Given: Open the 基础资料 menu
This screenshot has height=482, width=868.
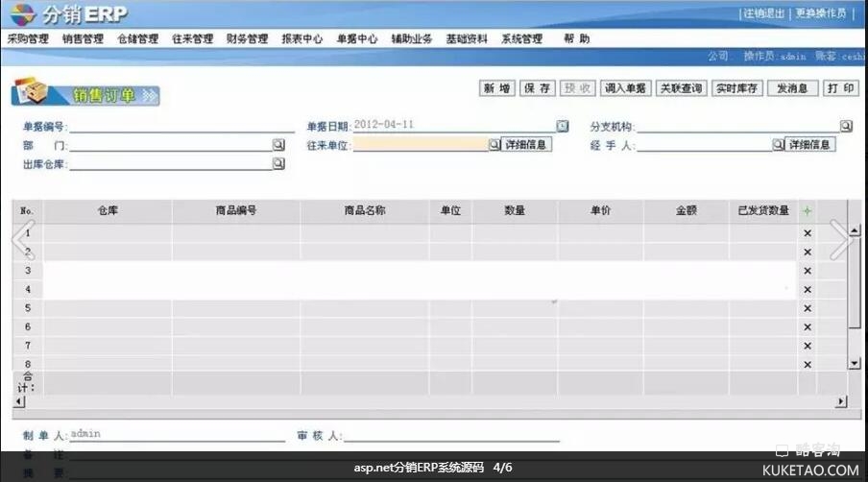Looking at the screenshot, I should coord(467,38).
